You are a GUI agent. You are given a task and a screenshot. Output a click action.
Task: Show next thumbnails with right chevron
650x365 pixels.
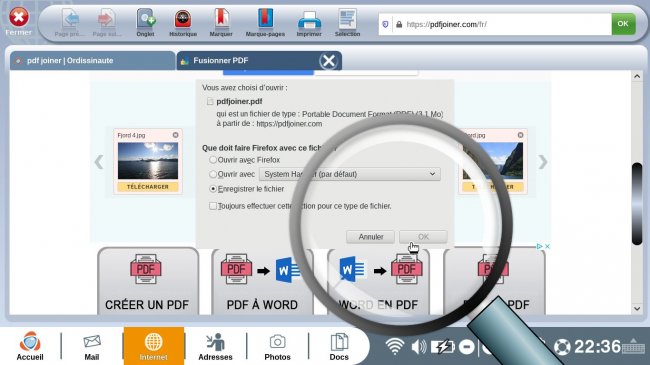(x=543, y=162)
